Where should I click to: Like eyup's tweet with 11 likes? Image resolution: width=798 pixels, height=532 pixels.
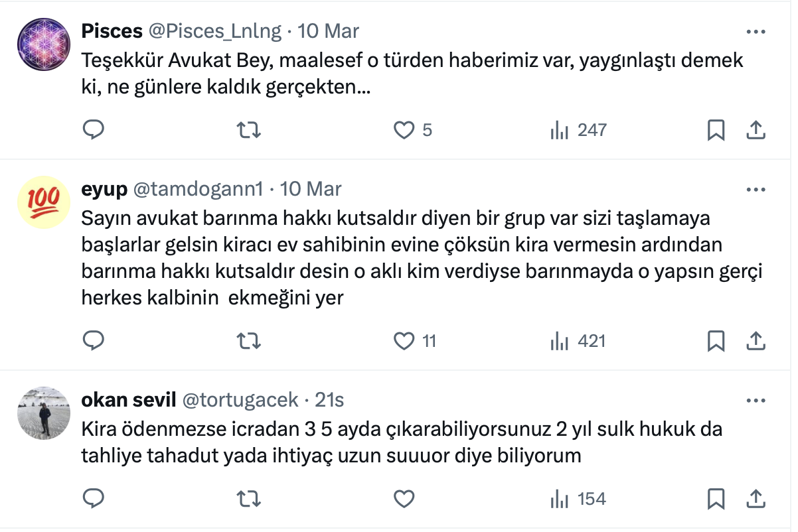tap(404, 341)
